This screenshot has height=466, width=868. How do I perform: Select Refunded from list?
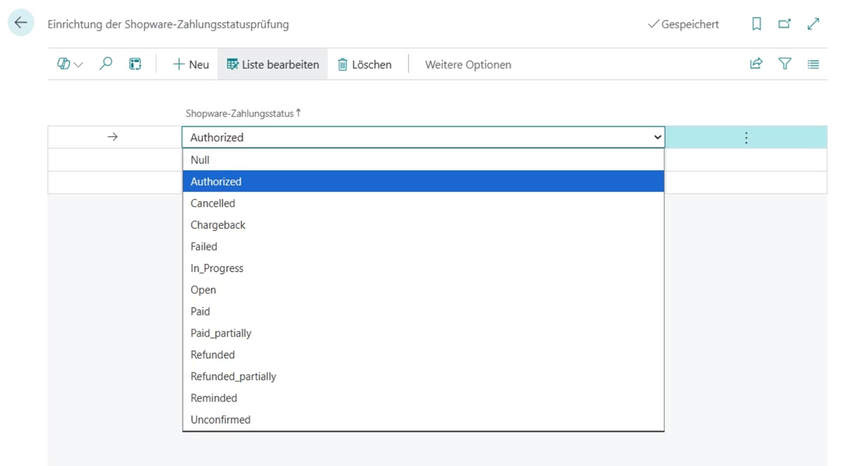[423, 355]
